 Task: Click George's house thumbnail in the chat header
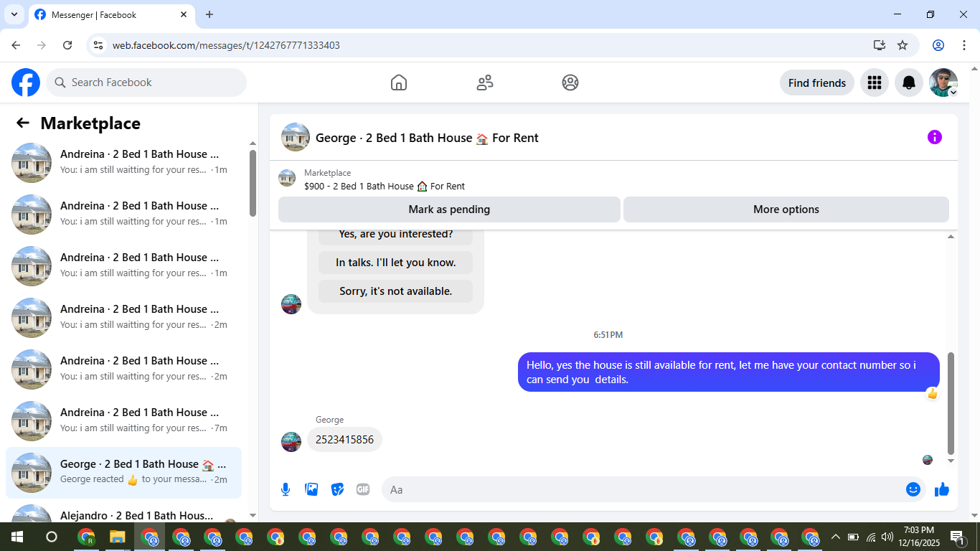296,137
